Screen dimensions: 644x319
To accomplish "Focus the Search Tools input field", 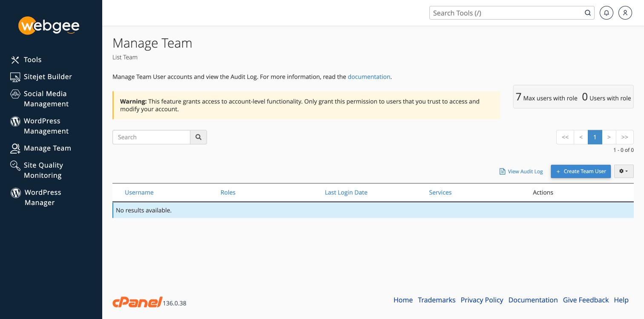I will pyautogui.click(x=507, y=13).
